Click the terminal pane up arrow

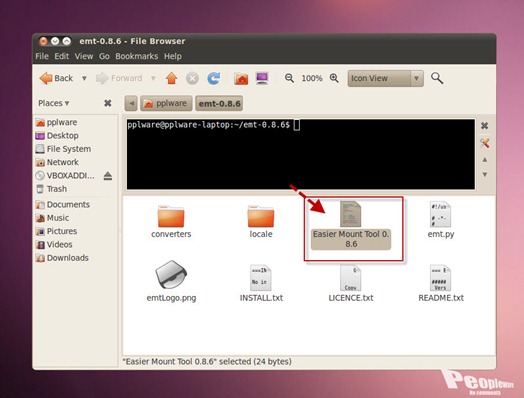coord(485,160)
